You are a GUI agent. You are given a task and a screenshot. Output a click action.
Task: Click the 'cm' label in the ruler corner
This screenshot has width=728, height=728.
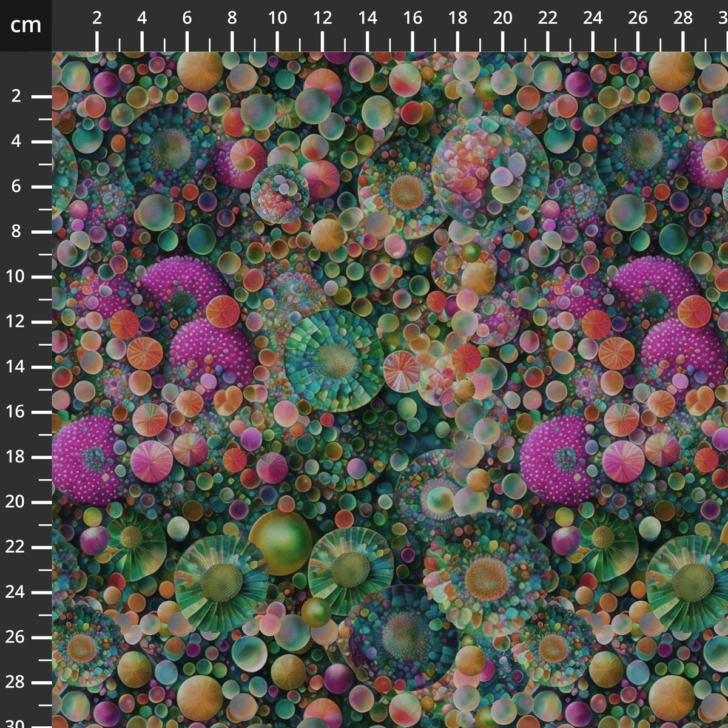coord(24,25)
